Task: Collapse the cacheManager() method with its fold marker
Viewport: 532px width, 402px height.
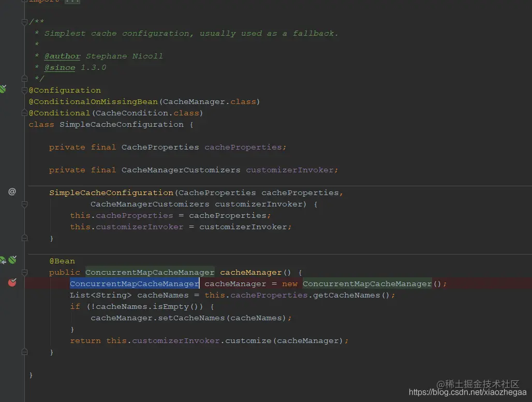Action: click(24, 273)
